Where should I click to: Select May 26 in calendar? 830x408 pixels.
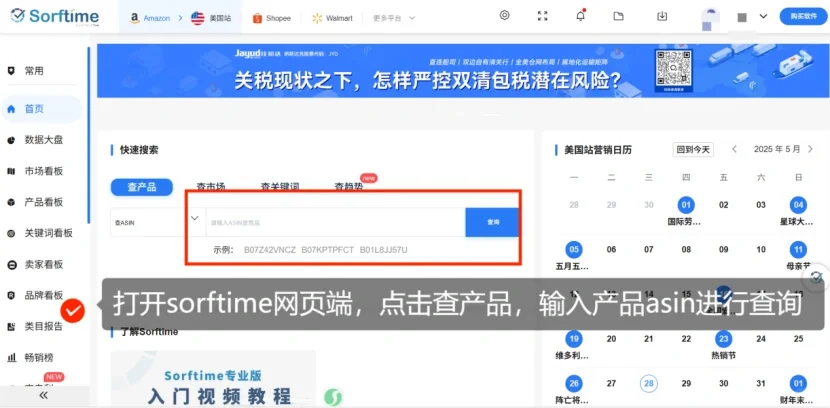click(x=574, y=383)
